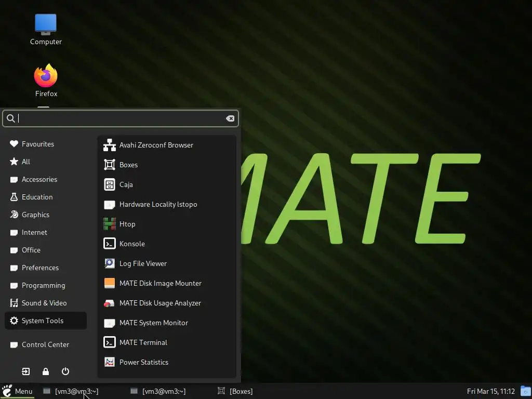Select the Accessories category
Screen dimensions: 532x399
pyautogui.click(x=46, y=179)
